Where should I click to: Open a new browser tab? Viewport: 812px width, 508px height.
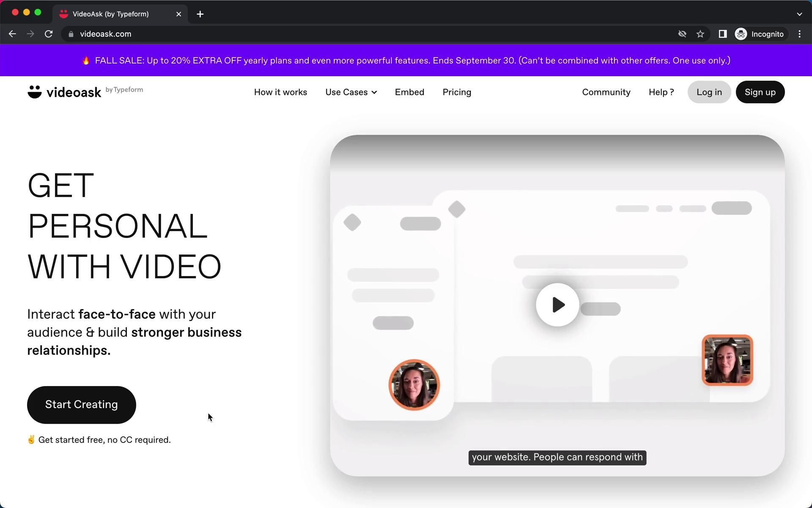[200, 14]
